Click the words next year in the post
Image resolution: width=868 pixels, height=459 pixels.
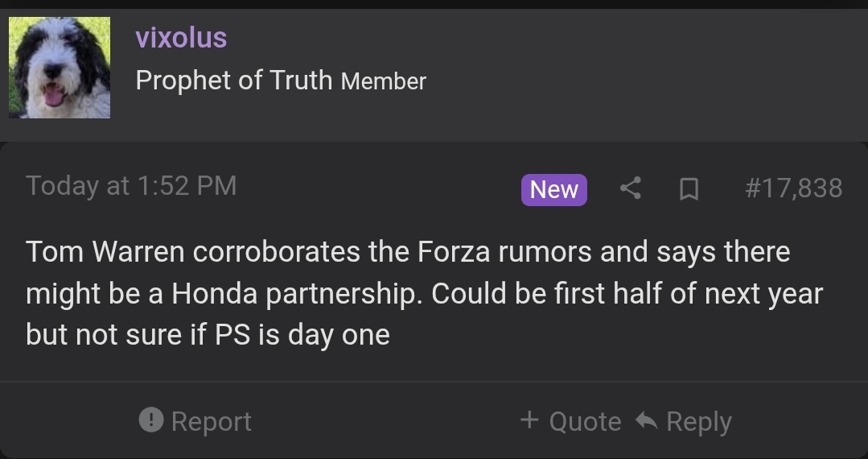pos(764,294)
